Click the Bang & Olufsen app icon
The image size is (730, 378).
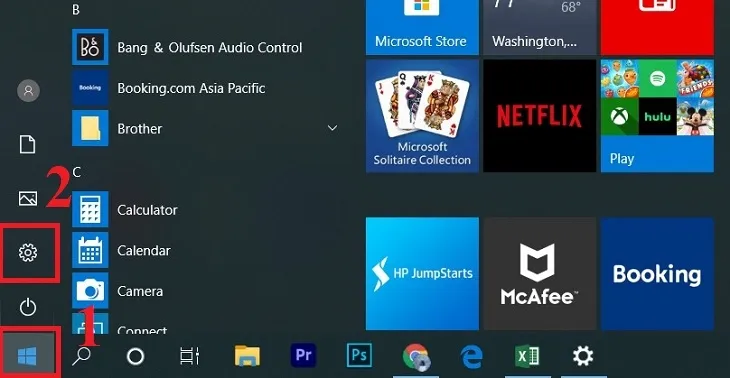click(x=90, y=47)
